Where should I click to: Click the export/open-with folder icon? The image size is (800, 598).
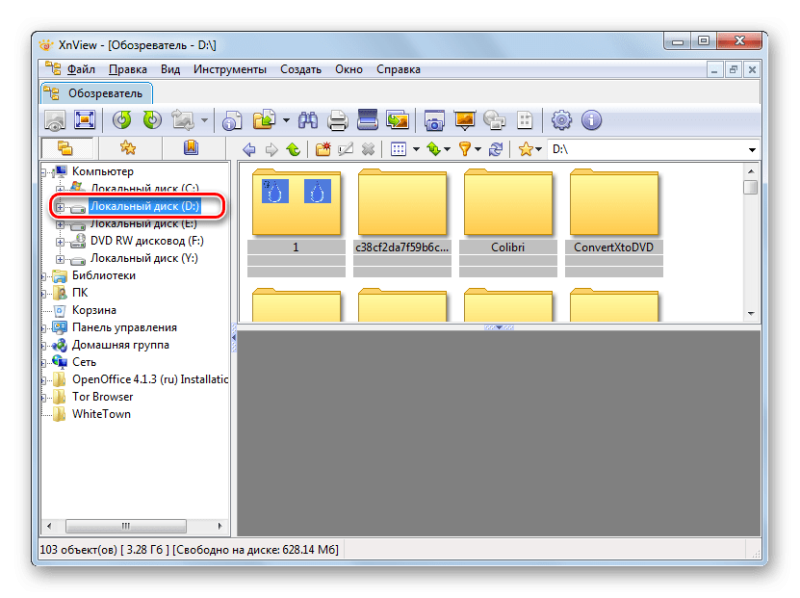[264, 121]
